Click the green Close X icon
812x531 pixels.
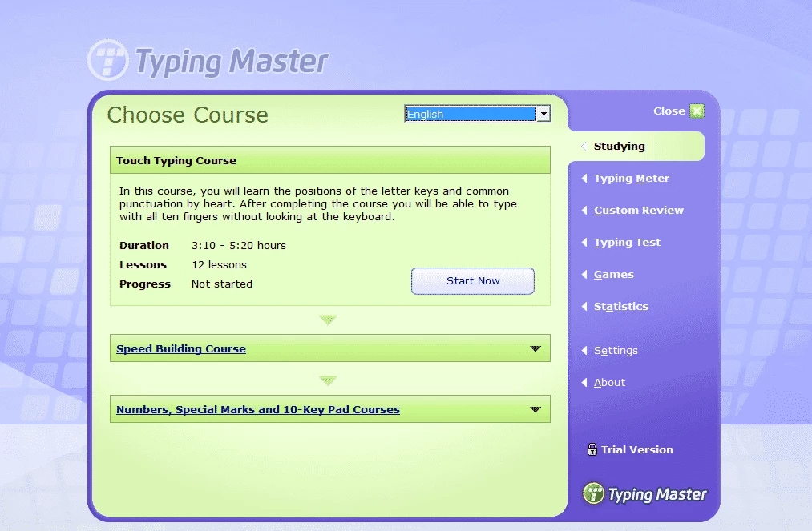697,111
